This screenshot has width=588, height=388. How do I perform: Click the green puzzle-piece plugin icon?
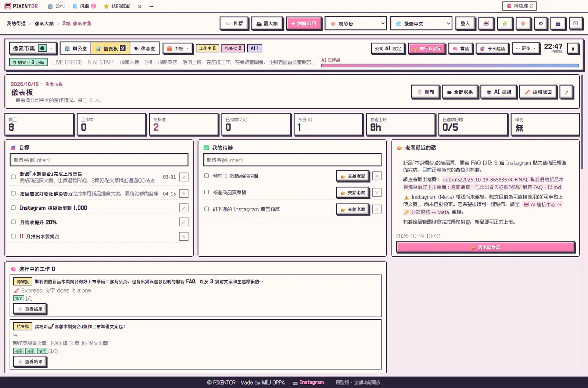[505, 24]
